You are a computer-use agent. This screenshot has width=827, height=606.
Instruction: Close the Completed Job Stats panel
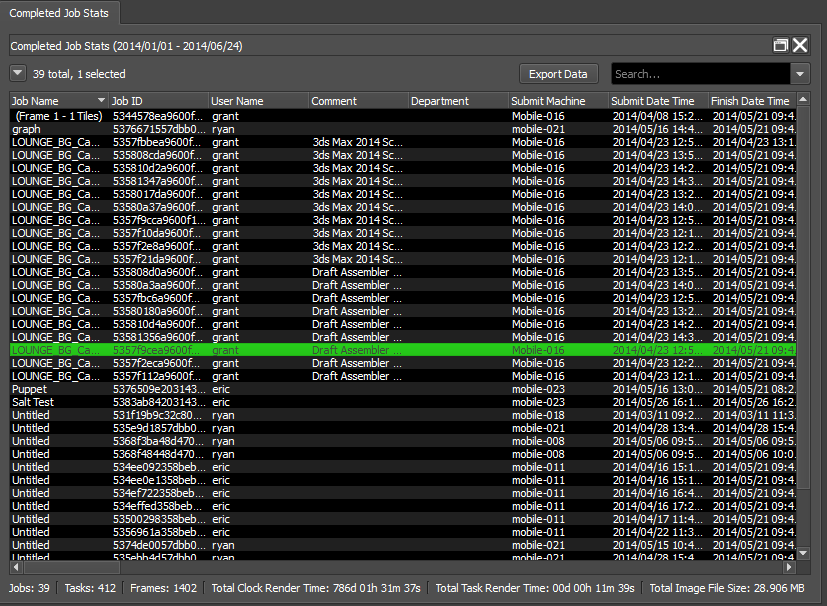pyautogui.click(x=800, y=45)
